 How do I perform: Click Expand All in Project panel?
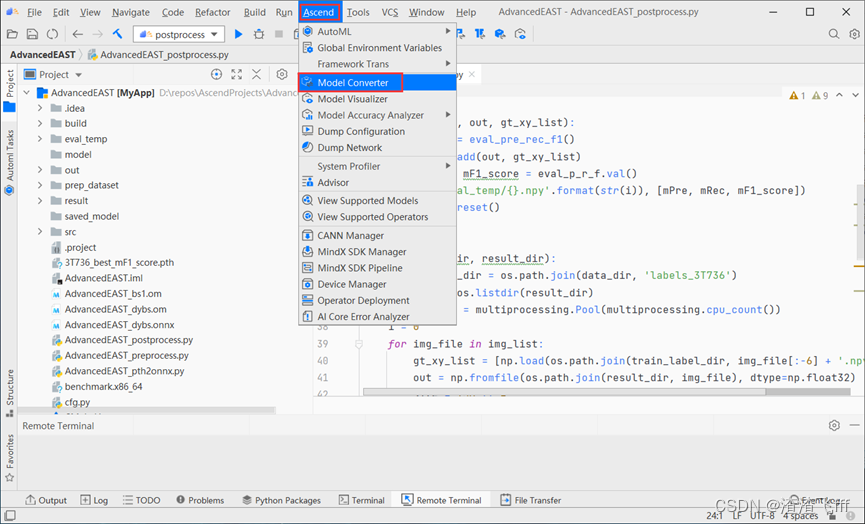point(237,74)
